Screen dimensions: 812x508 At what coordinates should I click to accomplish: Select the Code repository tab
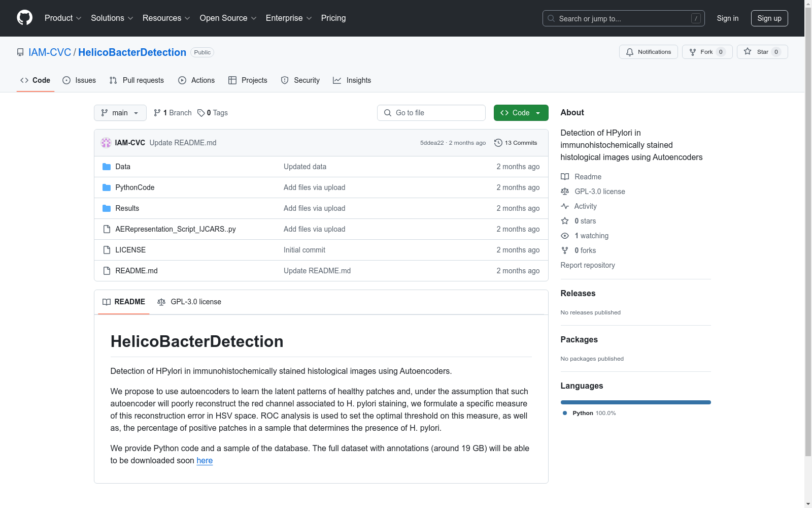point(35,80)
